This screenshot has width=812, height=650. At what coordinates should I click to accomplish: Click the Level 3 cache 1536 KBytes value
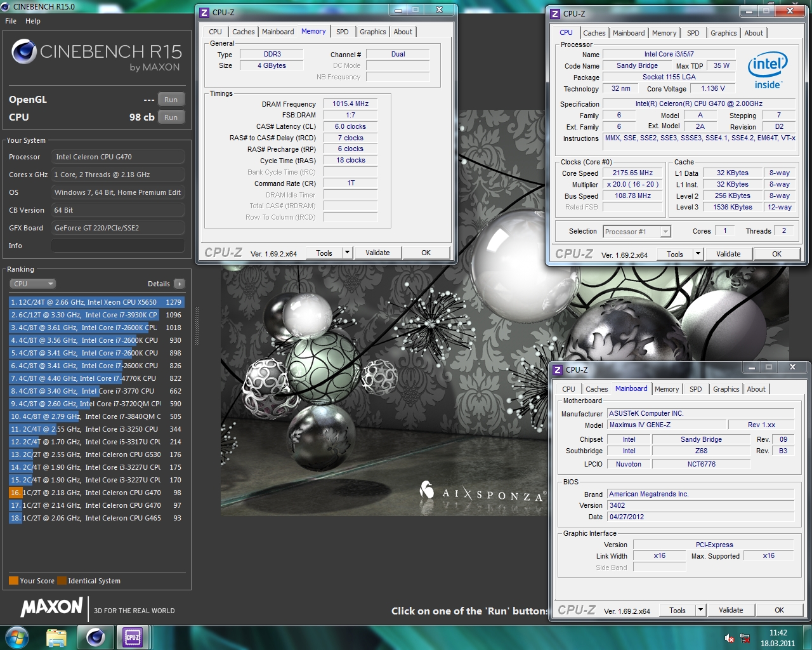(x=732, y=207)
